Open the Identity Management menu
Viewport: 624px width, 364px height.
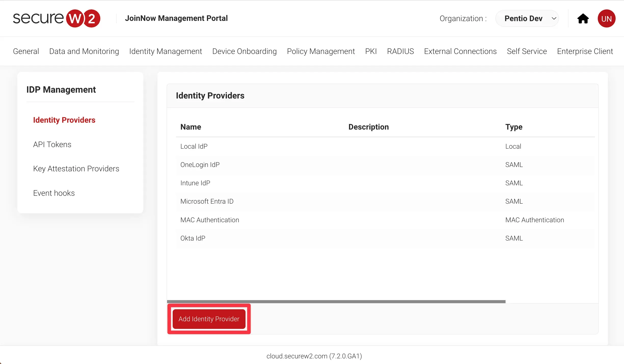[166, 51]
